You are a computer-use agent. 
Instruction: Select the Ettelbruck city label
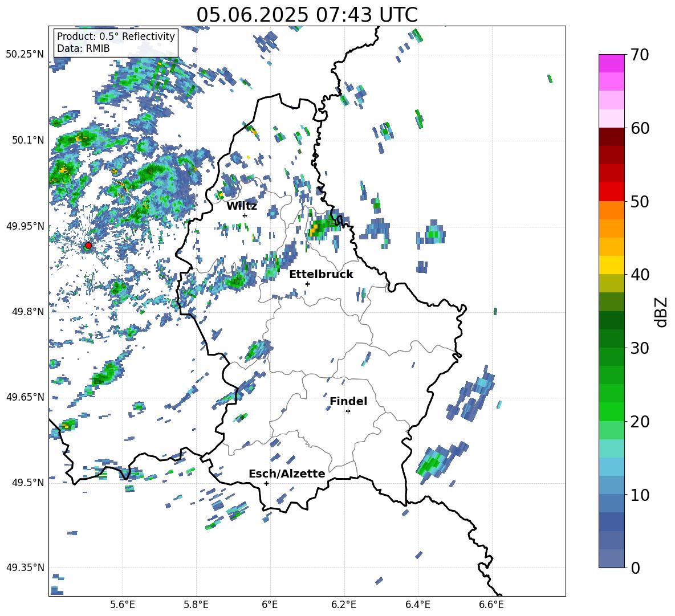tap(321, 275)
